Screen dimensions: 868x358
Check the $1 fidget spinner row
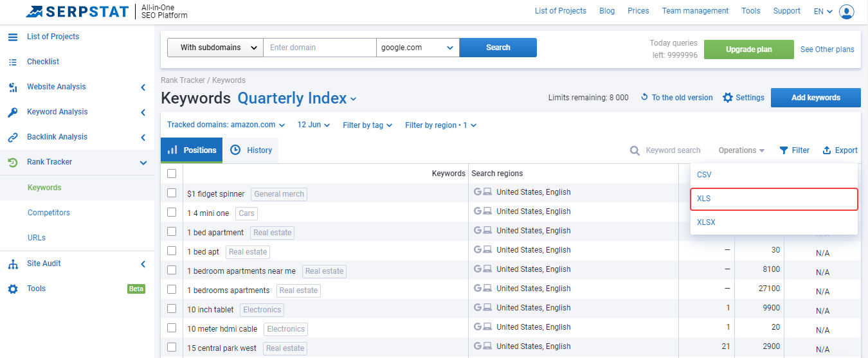coord(172,193)
